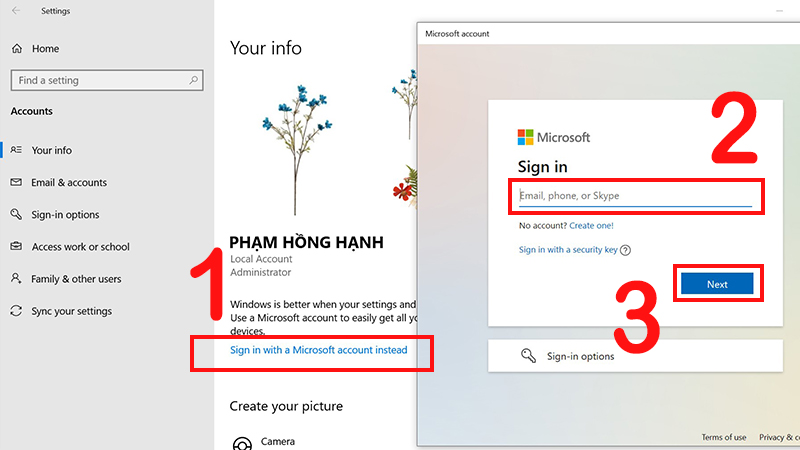The height and width of the screenshot is (450, 800).
Task: Click the Email & accounts envelope icon
Action: click(16, 182)
